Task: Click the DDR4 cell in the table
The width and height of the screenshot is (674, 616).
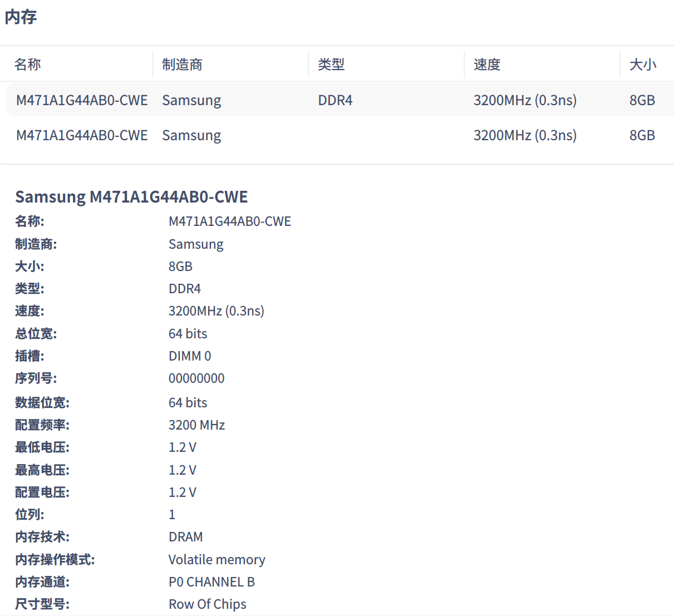Action: [335, 100]
